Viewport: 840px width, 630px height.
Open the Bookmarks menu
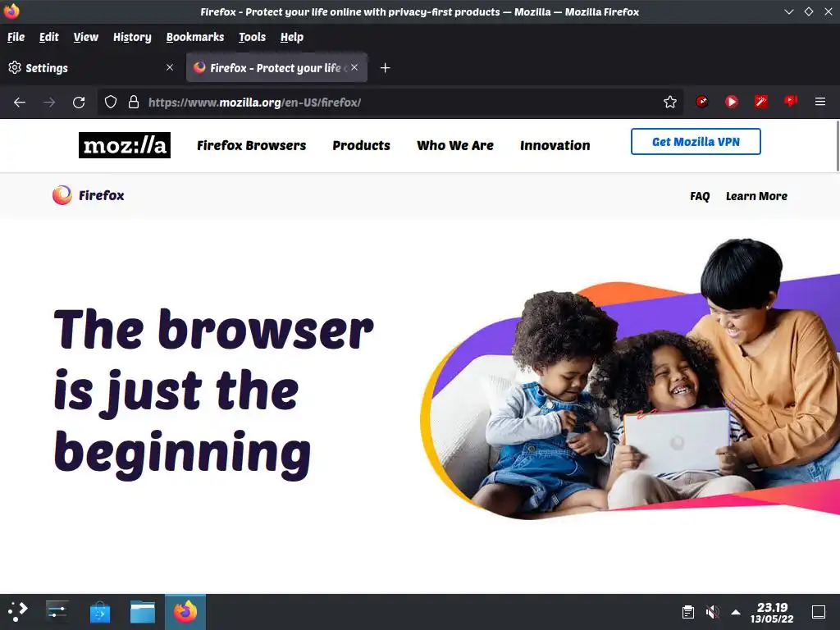point(195,37)
